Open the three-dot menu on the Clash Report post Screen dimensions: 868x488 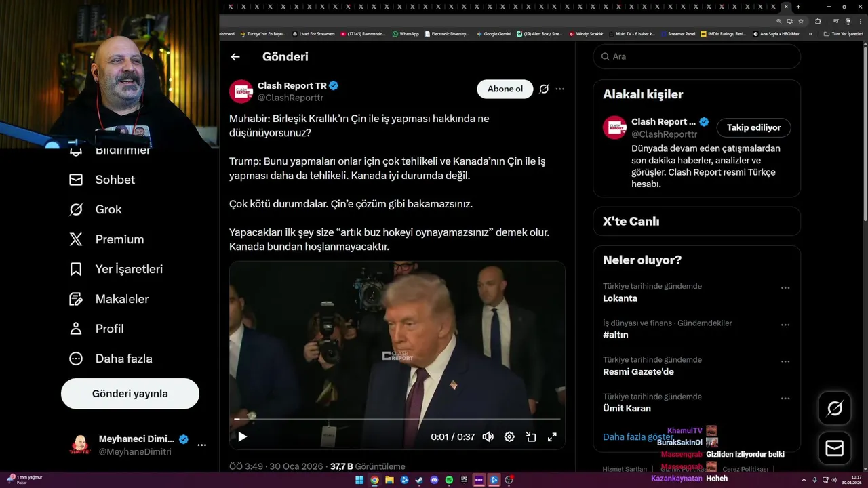click(559, 89)
